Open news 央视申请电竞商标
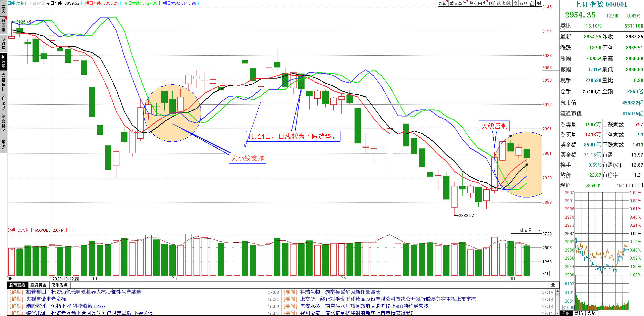Viewport: 644px width, 316px height. (46, 299)
